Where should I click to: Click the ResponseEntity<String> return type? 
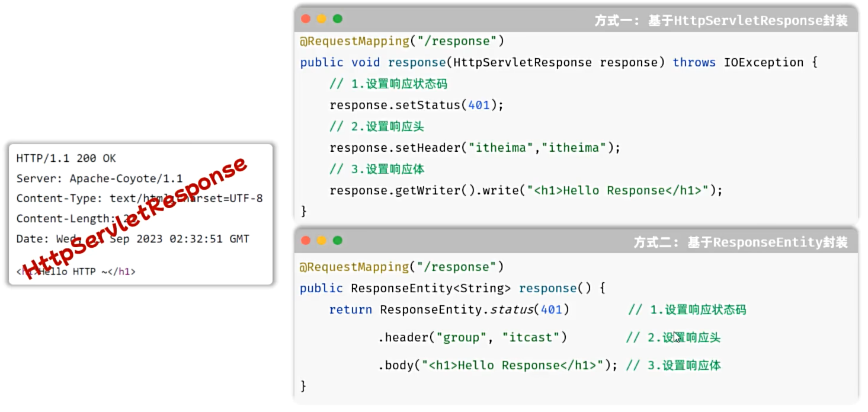pyautogui.click(x=431, y=288)
